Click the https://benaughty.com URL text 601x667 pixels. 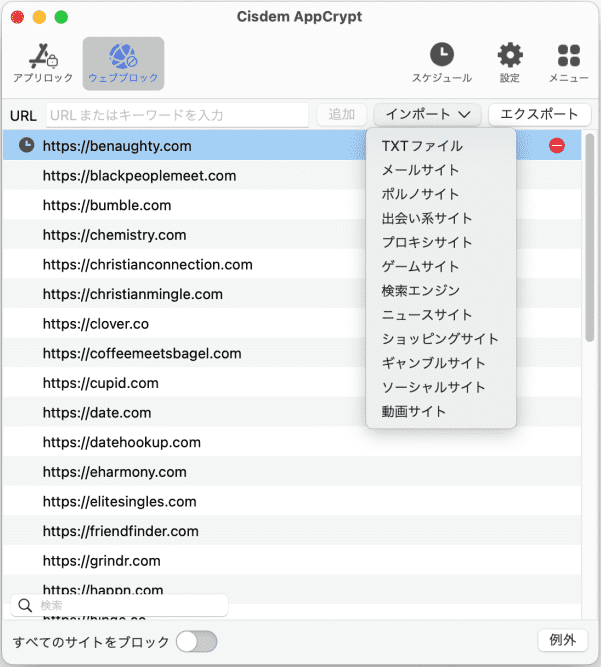(117, 146)
